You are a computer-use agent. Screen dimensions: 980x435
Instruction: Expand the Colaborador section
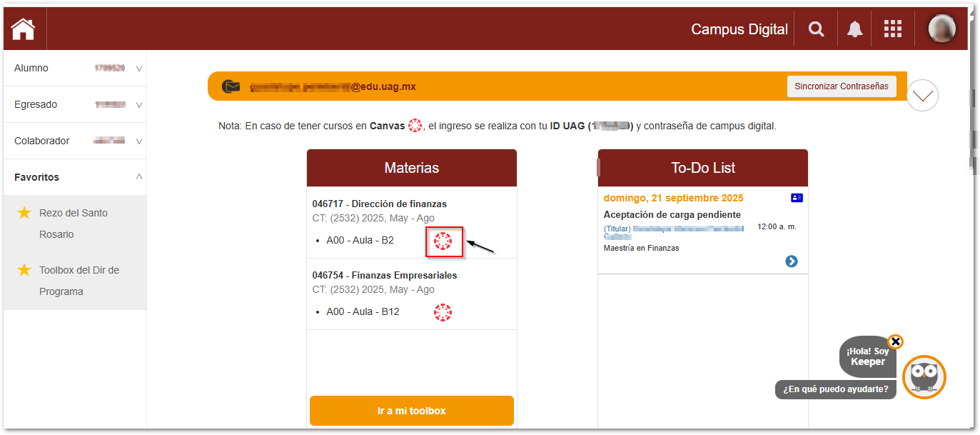pos(139,141)
